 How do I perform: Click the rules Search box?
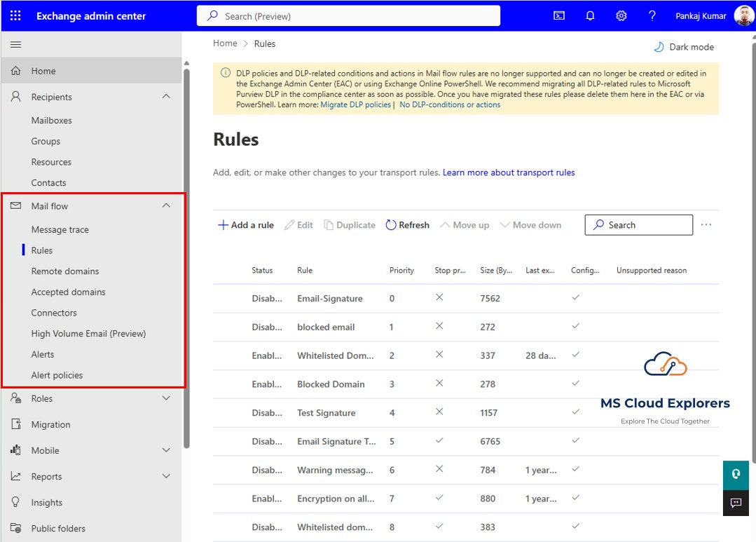[x=638, y=224]
